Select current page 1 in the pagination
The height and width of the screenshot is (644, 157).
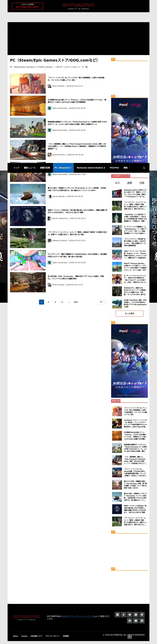point(41,302)
